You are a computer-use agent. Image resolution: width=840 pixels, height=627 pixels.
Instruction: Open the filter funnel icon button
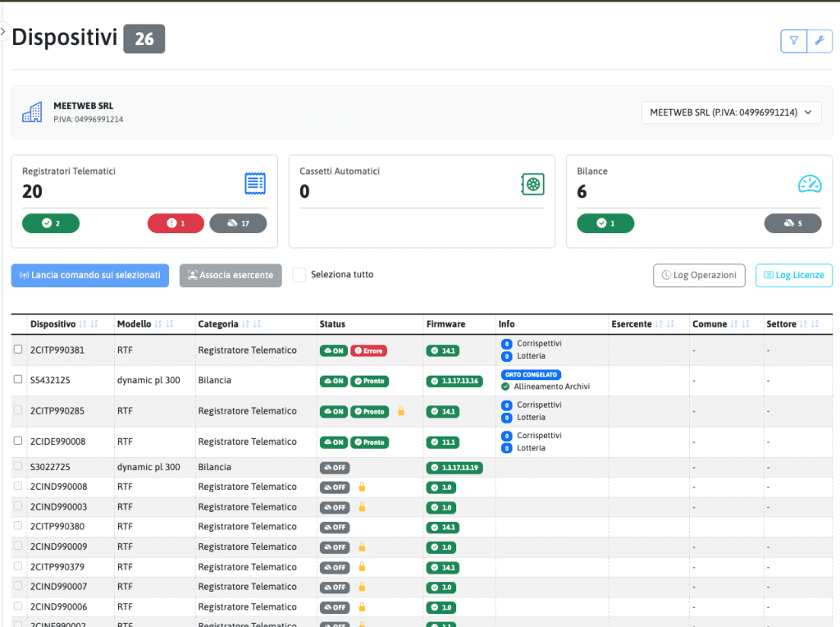[793, 40]
